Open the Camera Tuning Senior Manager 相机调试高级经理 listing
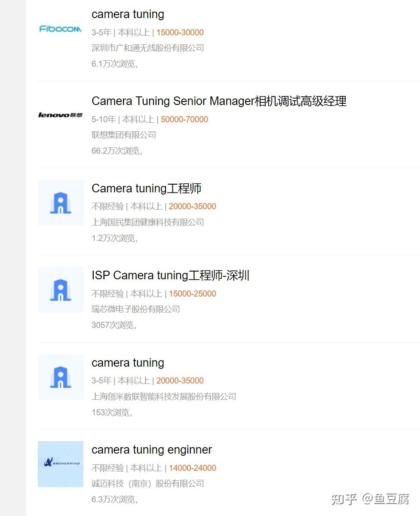 [219, 101]
